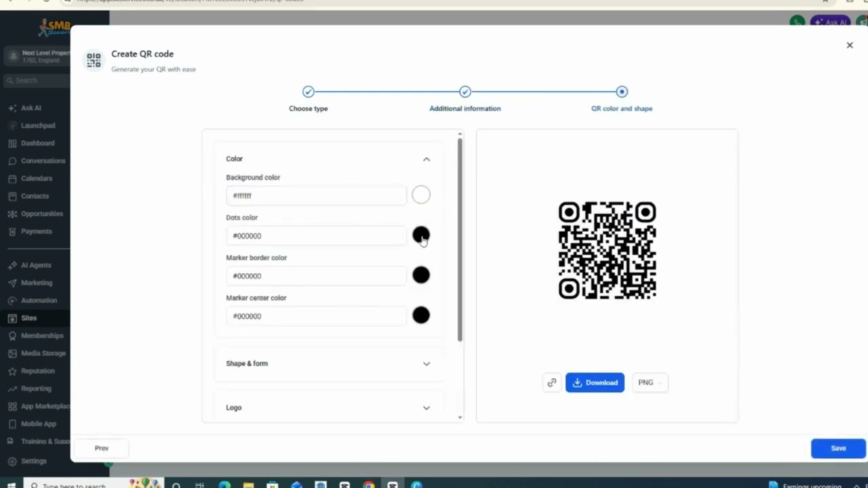Open Conversations in the sidebar

pos(43,161)
